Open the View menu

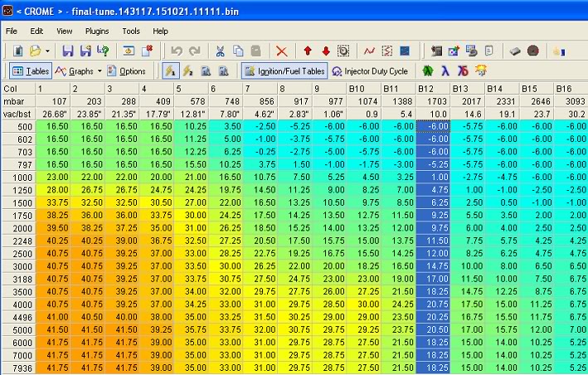point(64,32)
